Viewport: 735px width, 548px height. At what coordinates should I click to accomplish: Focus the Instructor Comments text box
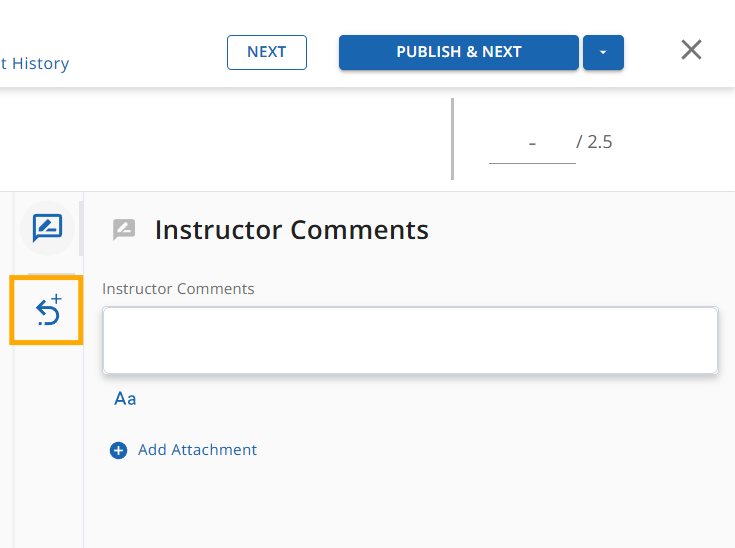[x=410, y=340]
